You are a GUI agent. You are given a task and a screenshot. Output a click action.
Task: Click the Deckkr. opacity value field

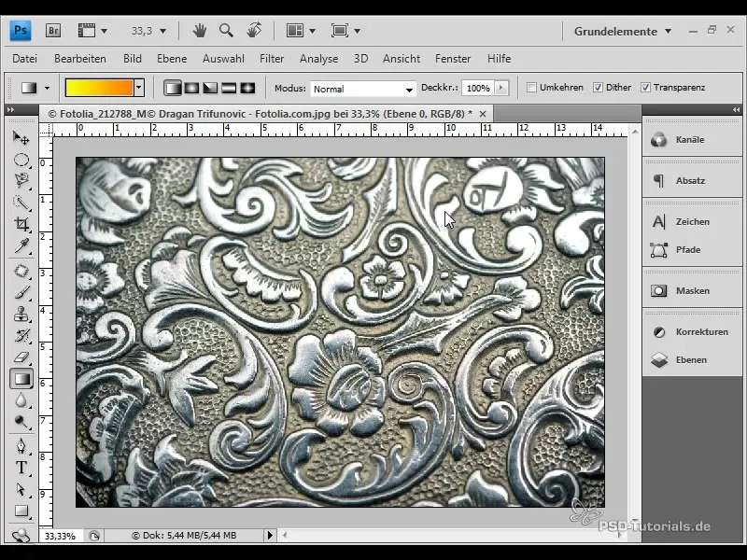point(478,88)
